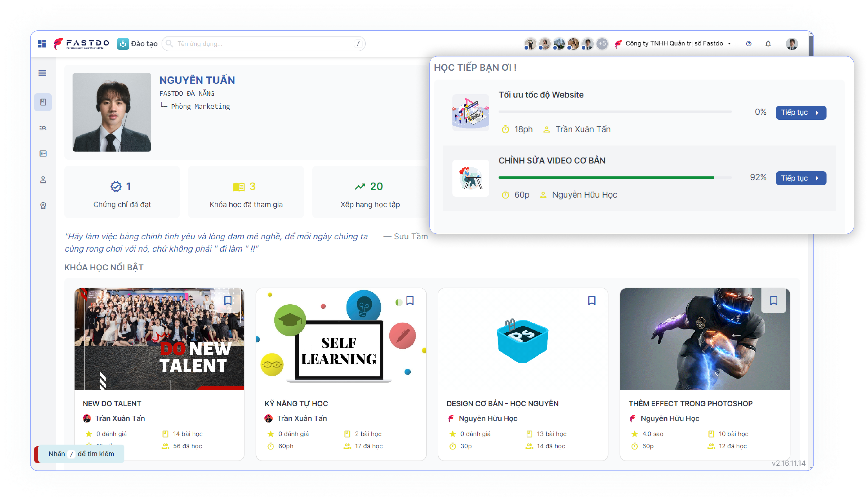The image size is (868, 501).
Task: Open the certificate badge sidebar icon
Action: coord(43,206)
